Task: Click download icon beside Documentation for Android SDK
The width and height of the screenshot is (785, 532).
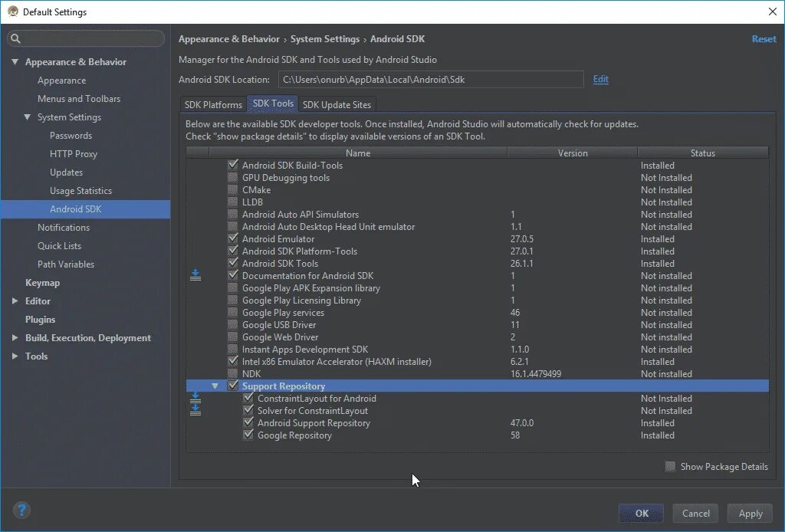Action: (x=195, y=275)
